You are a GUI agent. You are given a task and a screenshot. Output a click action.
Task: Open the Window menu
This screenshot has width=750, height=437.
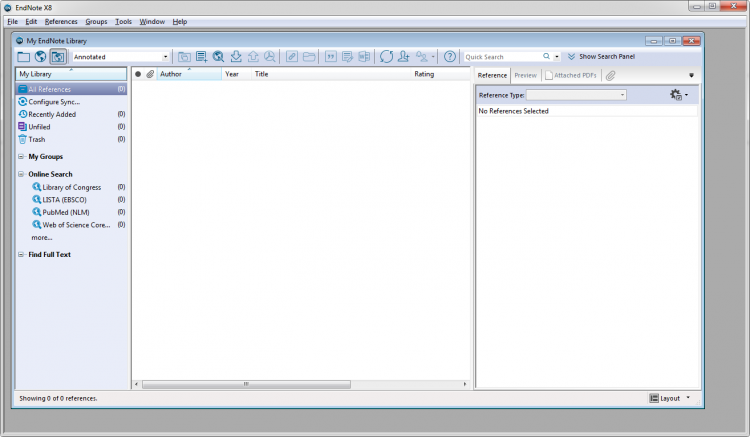152,22
